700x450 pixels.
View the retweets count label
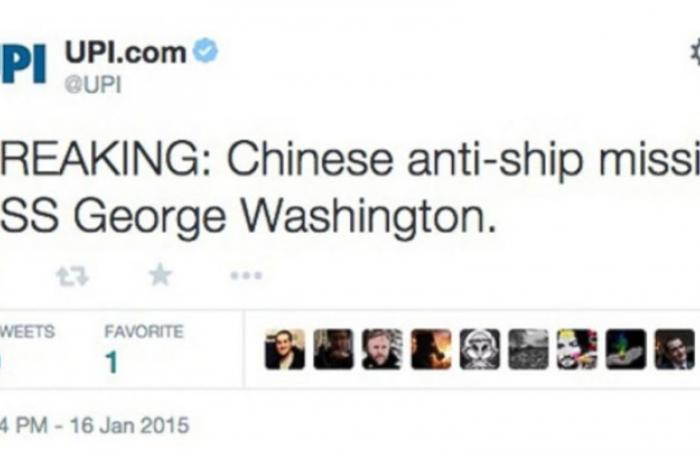click(27, 332)
